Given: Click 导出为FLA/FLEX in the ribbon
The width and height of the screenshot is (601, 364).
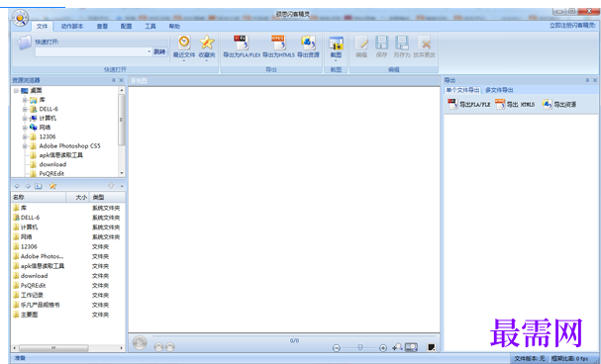Looking at the screenshot, I should (242, 46).
